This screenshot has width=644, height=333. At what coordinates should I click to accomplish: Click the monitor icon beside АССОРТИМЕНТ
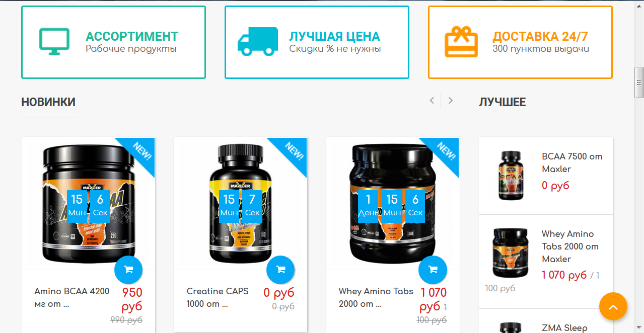(54, 42)
